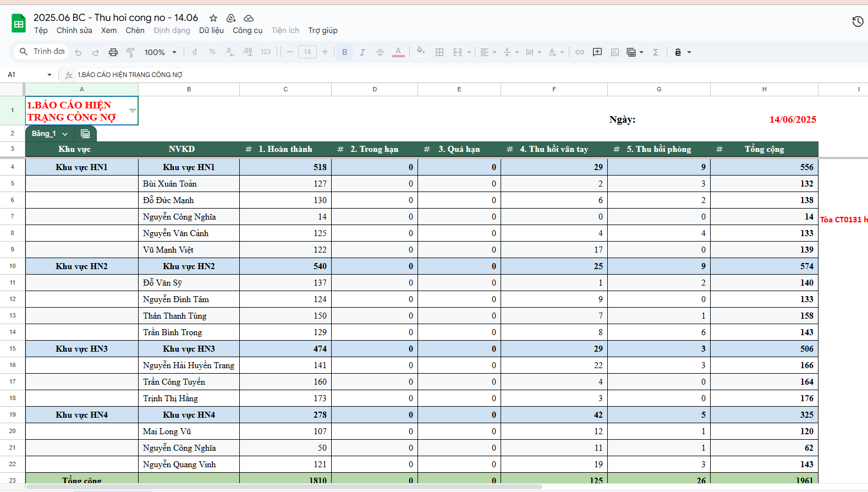The image size is (868, 492).
Task: Open the text color picker
Action: coord(398,52)
